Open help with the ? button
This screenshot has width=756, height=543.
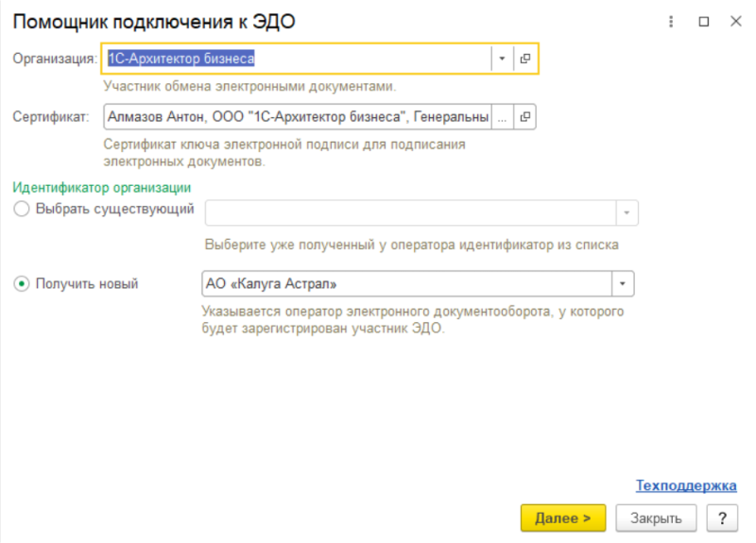[x=722, y=518]
